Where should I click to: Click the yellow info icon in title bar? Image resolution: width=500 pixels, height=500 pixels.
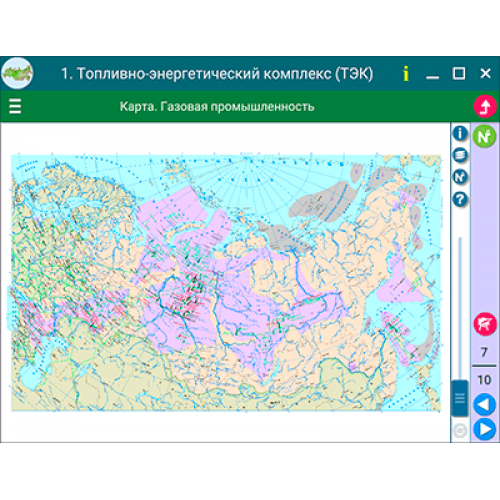point(406,73)
